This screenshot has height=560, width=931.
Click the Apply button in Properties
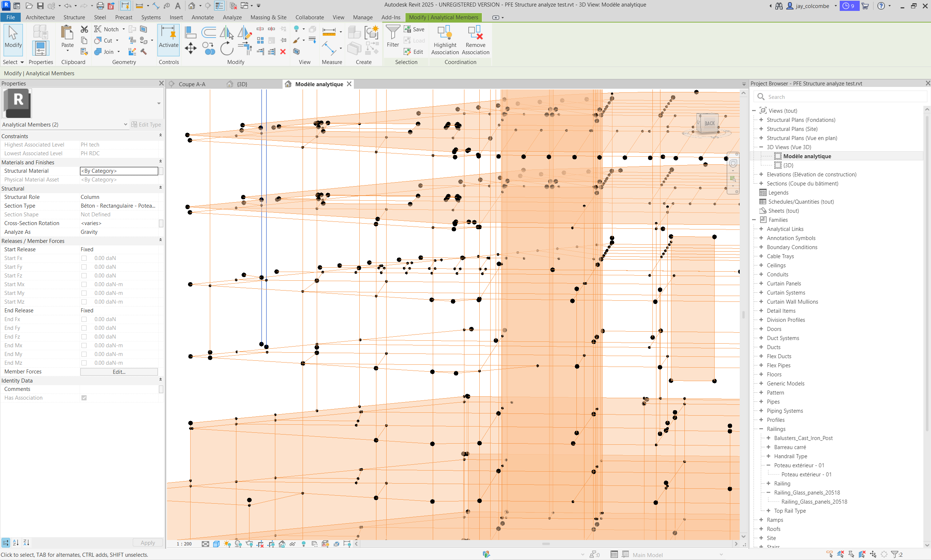tap(148, 542)
